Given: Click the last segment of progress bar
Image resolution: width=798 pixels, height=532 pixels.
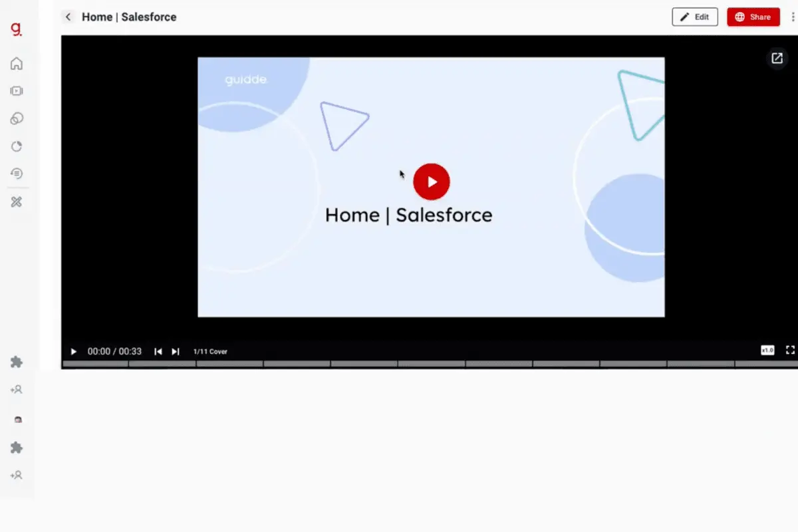Looking at the screenshot, I should 766,364.
